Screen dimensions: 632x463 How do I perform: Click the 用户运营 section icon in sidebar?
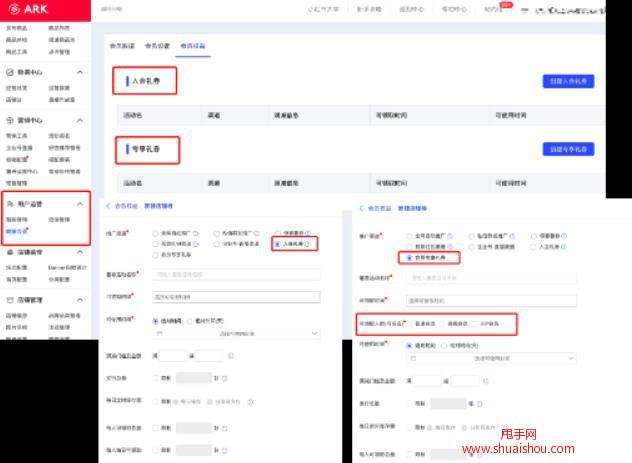[10, 204]
